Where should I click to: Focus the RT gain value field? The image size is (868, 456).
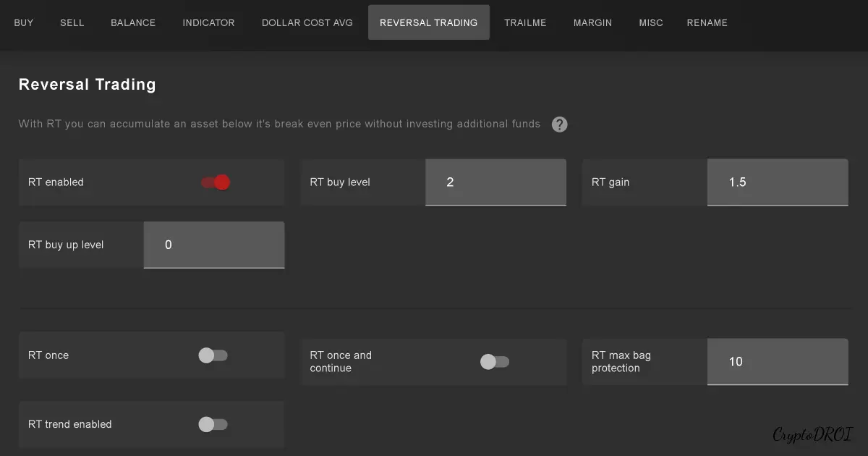(778, 182)
